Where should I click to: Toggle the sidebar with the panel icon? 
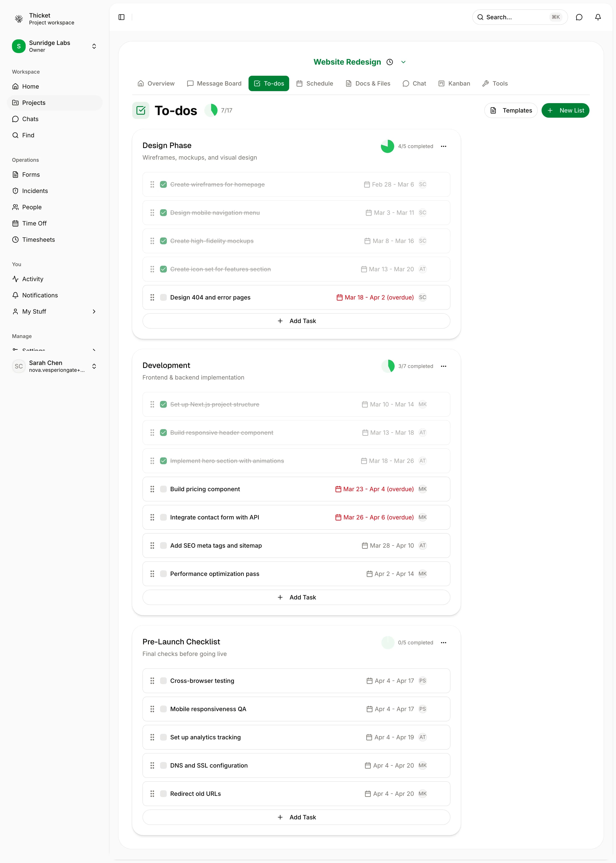click(122, 17)
